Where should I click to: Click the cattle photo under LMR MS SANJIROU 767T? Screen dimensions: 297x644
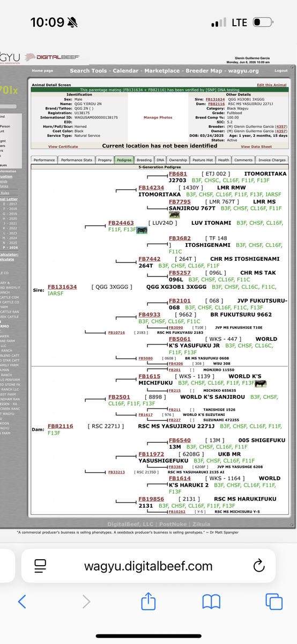[174, 215]
